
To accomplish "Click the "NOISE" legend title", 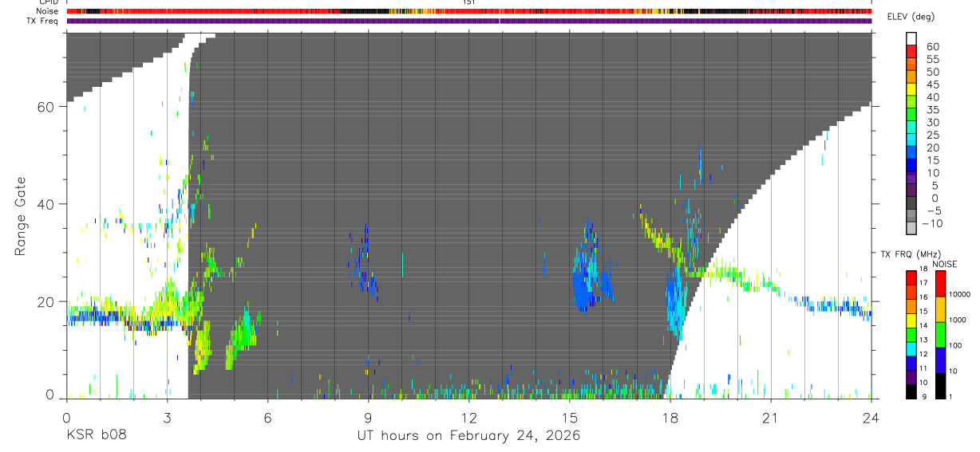I will pyautogui.click(x=944, y=264).
